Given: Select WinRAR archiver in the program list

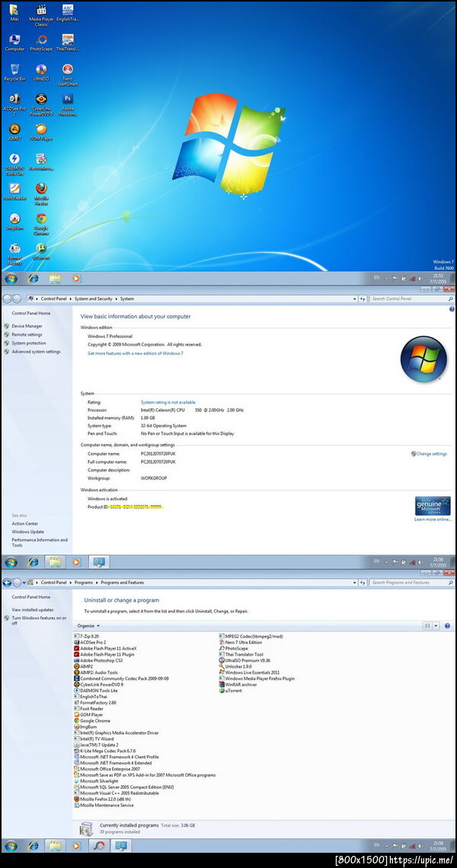Looking at the screenshot, I should click(238, 685).
